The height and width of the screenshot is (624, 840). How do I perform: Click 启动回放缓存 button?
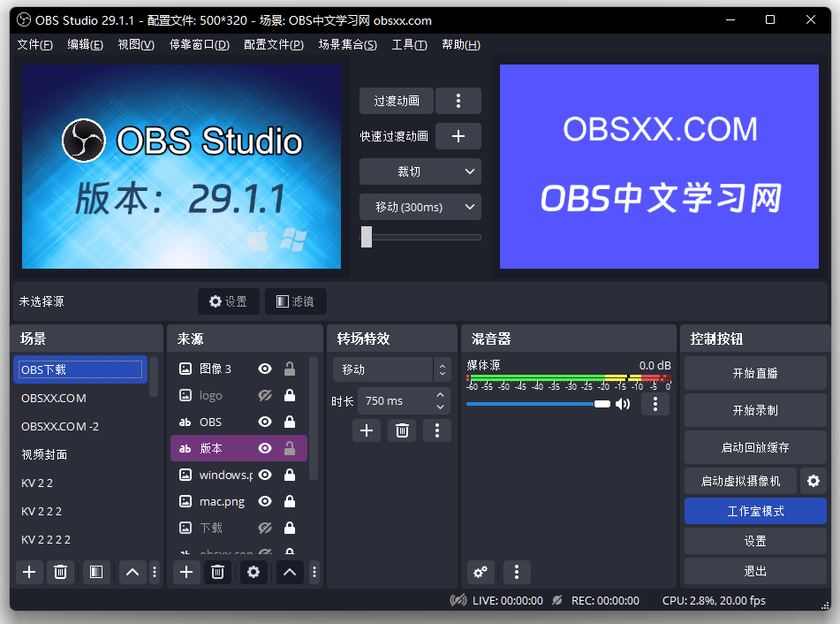coord(755,447)
